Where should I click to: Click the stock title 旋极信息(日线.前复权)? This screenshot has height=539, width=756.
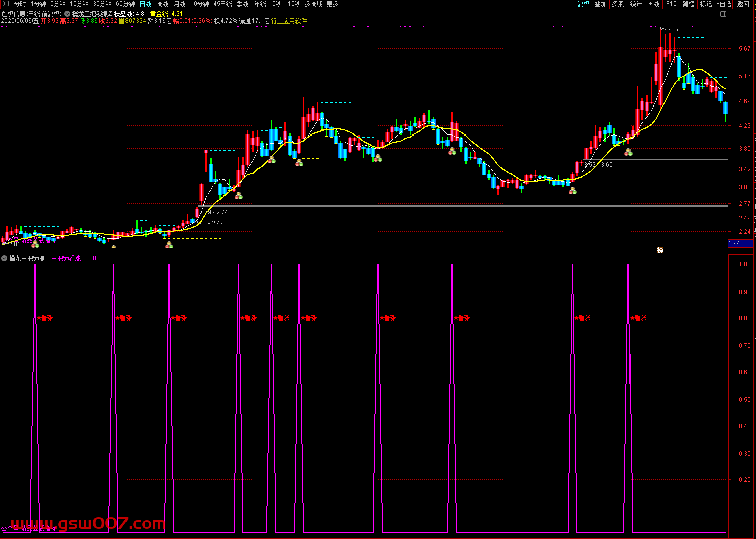tap(31, 14)
